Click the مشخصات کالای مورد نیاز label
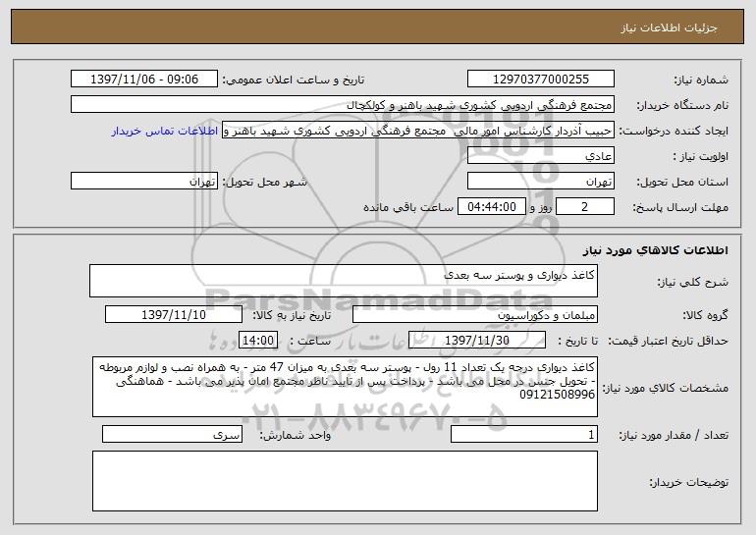756x535 pixels. [666, 388]
